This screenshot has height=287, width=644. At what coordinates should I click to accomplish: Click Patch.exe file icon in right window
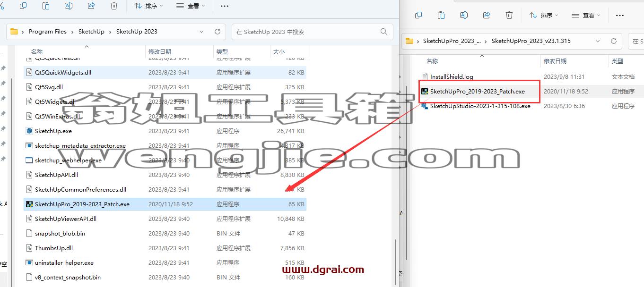tap(425, 92)
